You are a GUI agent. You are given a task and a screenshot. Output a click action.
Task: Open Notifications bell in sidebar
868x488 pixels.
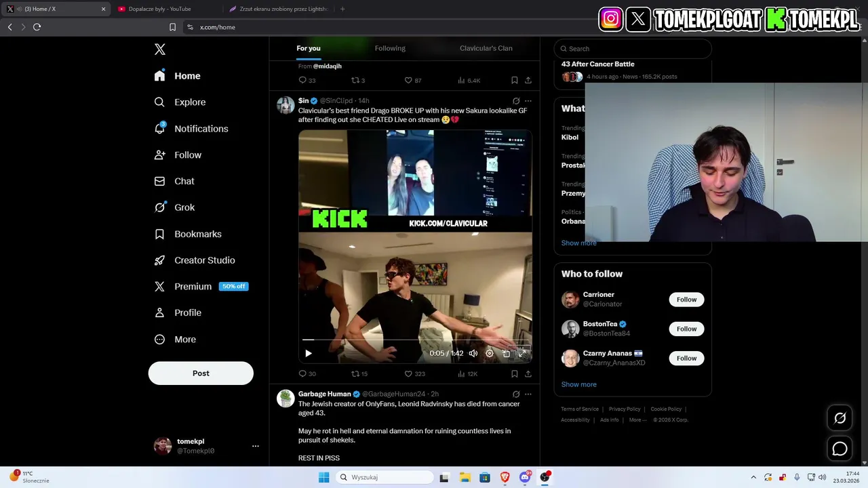click(159, 128)
